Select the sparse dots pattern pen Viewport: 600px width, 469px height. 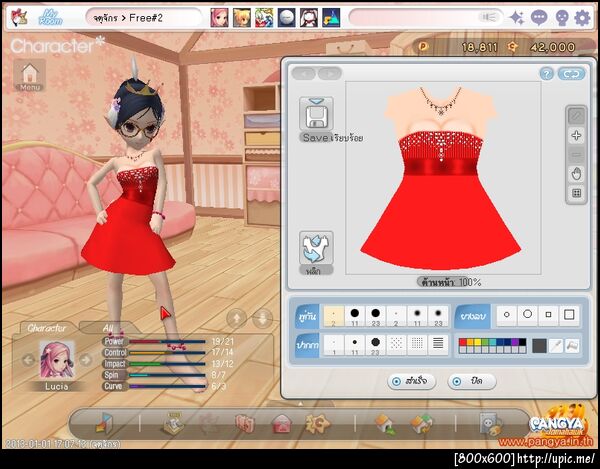click(x=396, y=345)
